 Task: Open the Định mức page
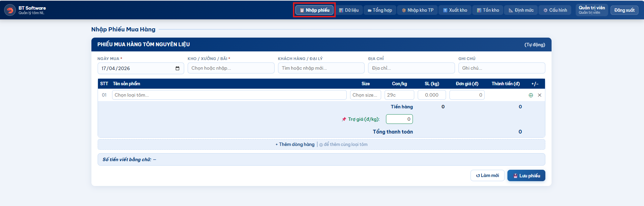[521, 10]
